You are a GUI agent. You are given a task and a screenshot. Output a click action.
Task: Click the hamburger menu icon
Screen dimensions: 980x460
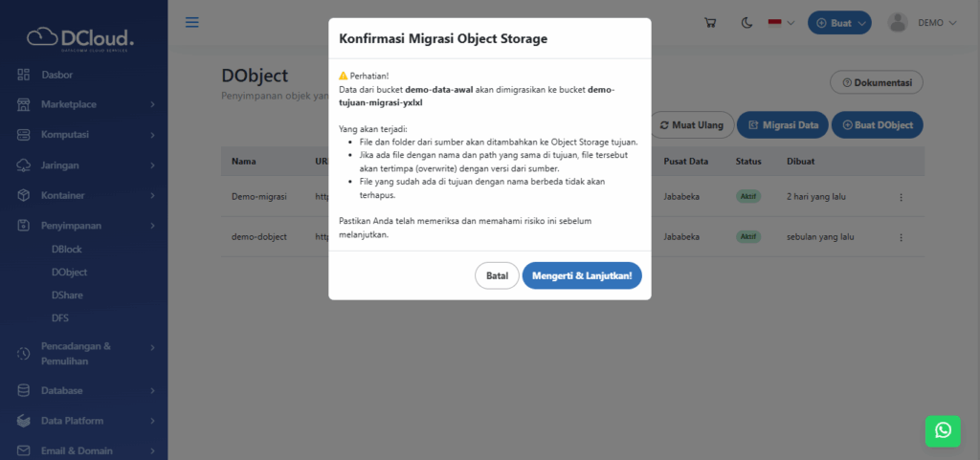[x=192, y=22]
